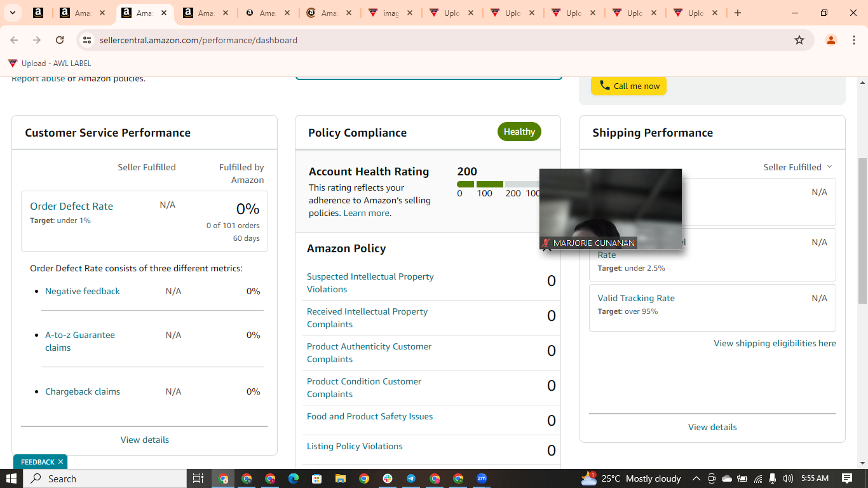Click the browser forward arrow
Viewport: 868px width, 488px height.
pos(37,40)
